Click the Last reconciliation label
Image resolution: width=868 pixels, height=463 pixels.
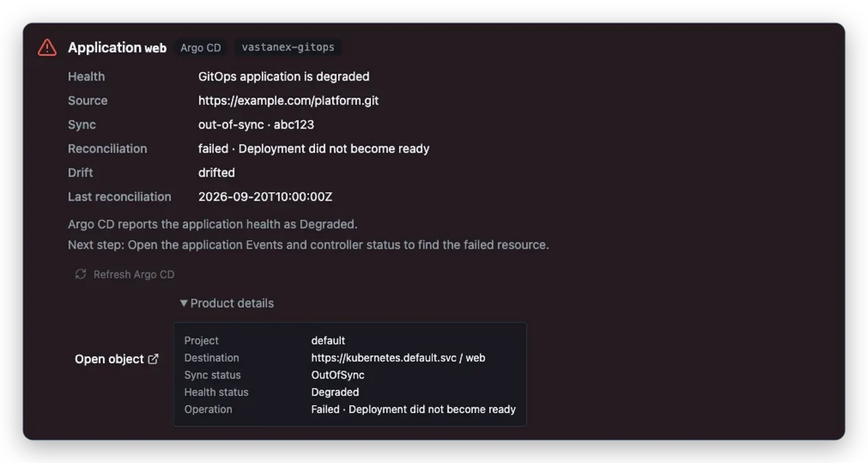point(119,196)
